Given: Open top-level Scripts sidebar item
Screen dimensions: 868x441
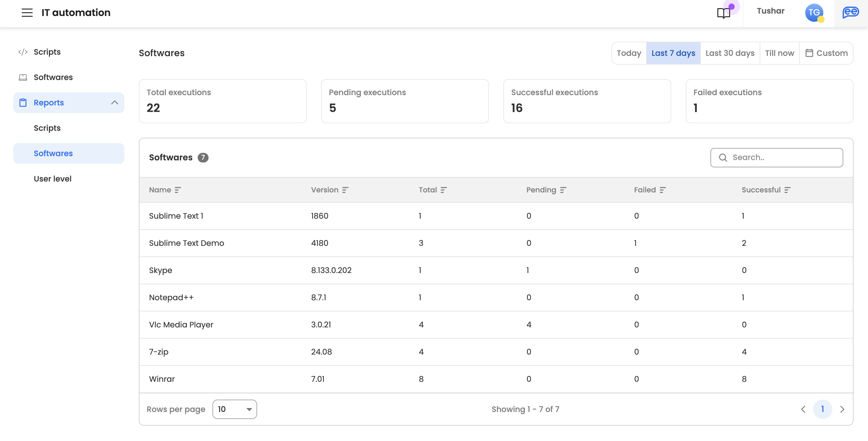Looking at the screenshot, I should click(x=47, y=52).
